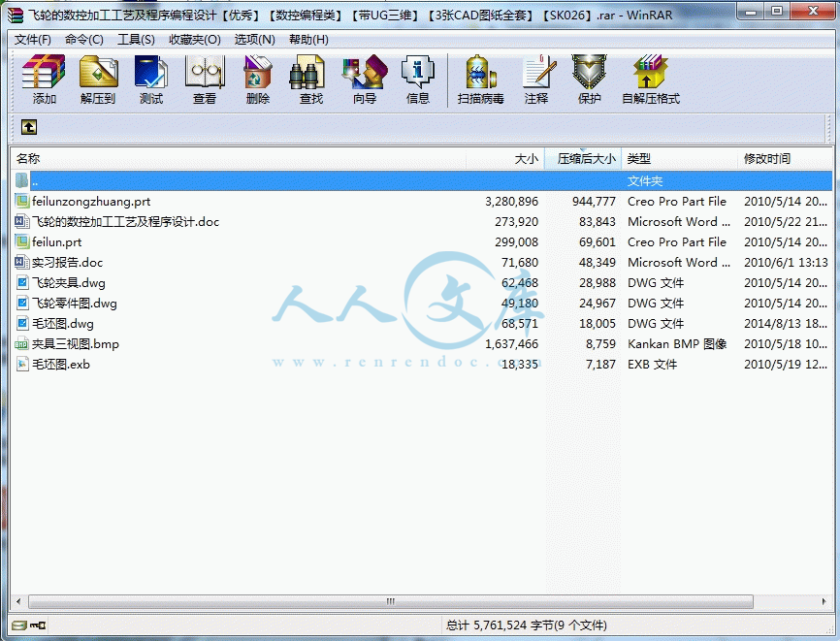Select file 毛坯图.exb
840x641 pixels.
pos(60,365)
